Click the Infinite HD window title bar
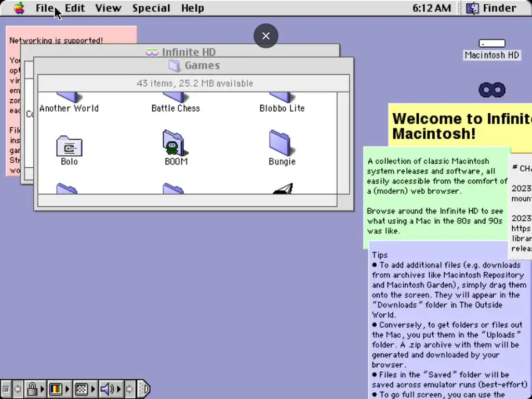Screen dimensions: 532x399 [x=180, y=51]
